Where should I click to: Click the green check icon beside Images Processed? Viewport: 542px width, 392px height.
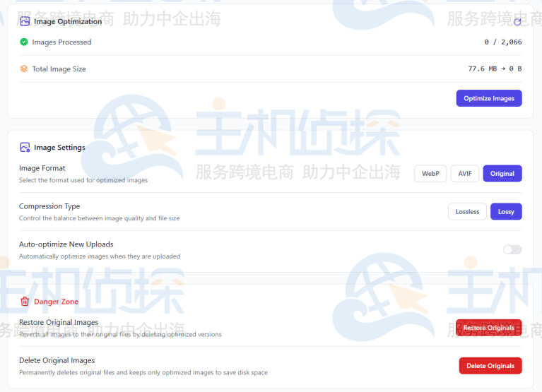point(24,42)
